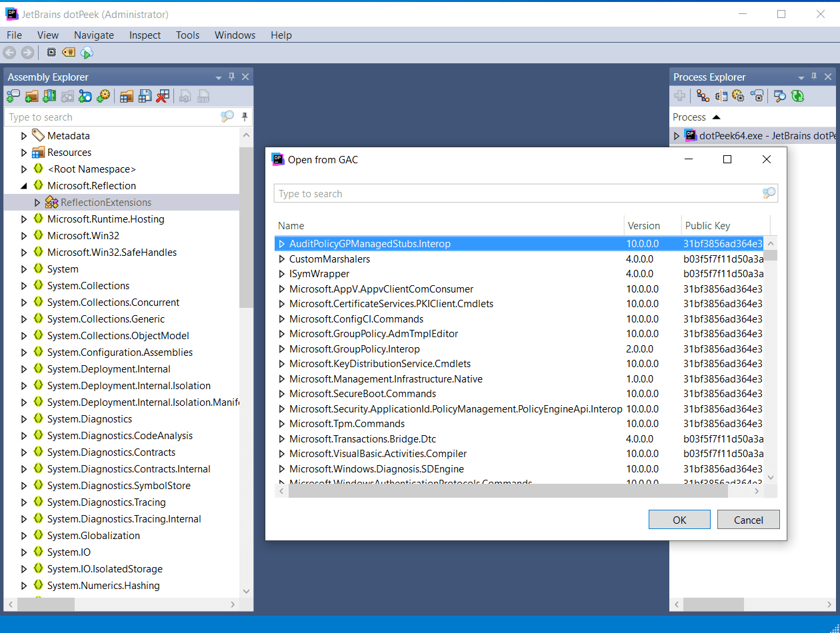Click the Navigate Back arrow in main toolbar
This screenshot has width=840, height=633.
pos(9,53)
